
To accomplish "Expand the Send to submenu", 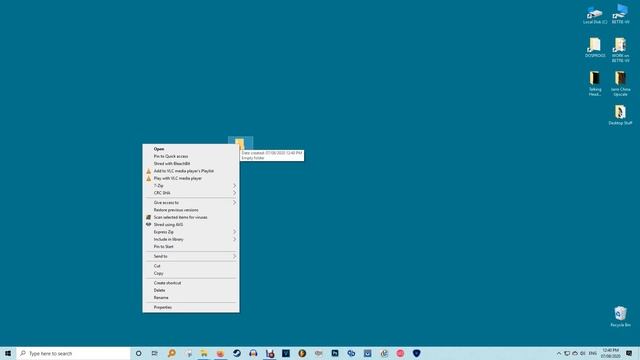I will (x=191, y=256).
